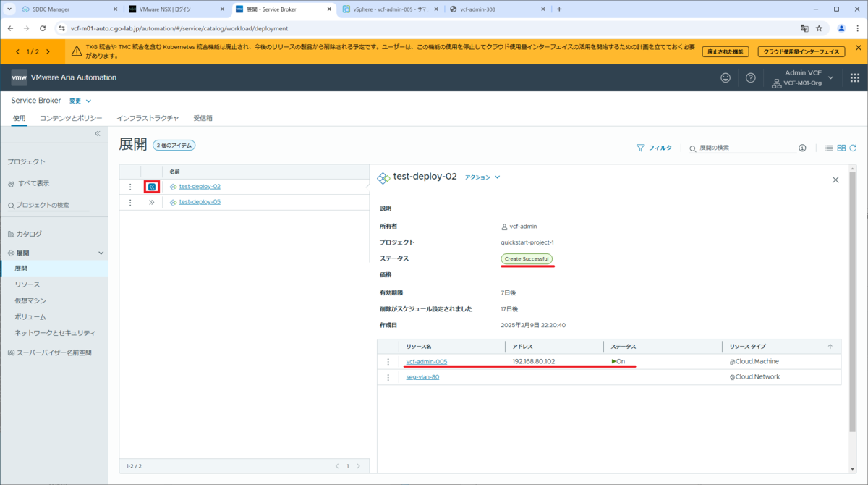
Task: Switch to 受信箱 tab
Action: pos(203,118)
